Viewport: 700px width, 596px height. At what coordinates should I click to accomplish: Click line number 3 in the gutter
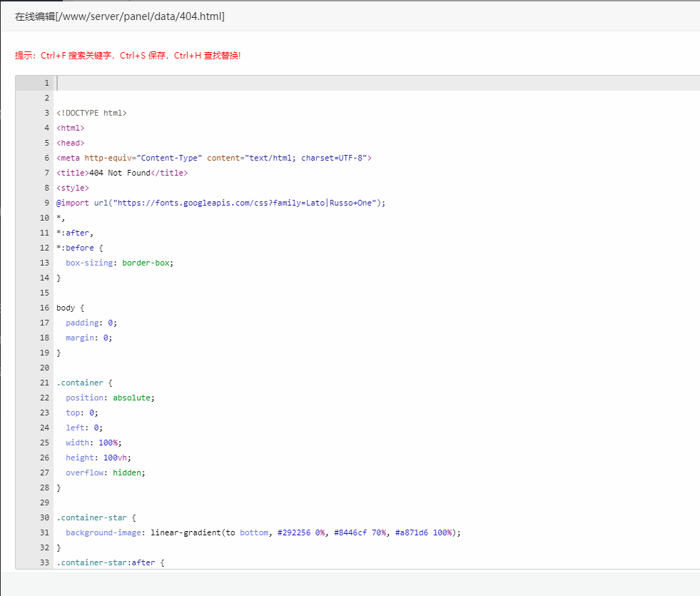pos(46,113)
